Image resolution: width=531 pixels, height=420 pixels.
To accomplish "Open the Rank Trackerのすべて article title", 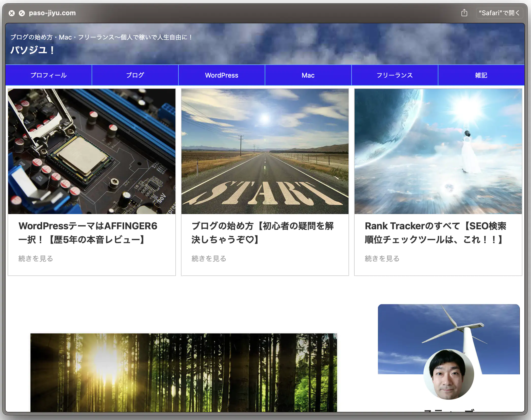I will click(436, 233).
